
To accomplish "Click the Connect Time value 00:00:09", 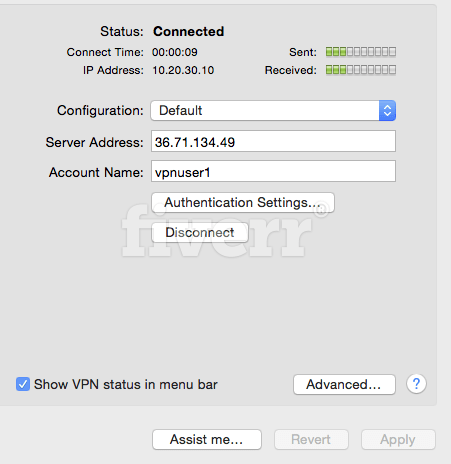I will (175, 52).
